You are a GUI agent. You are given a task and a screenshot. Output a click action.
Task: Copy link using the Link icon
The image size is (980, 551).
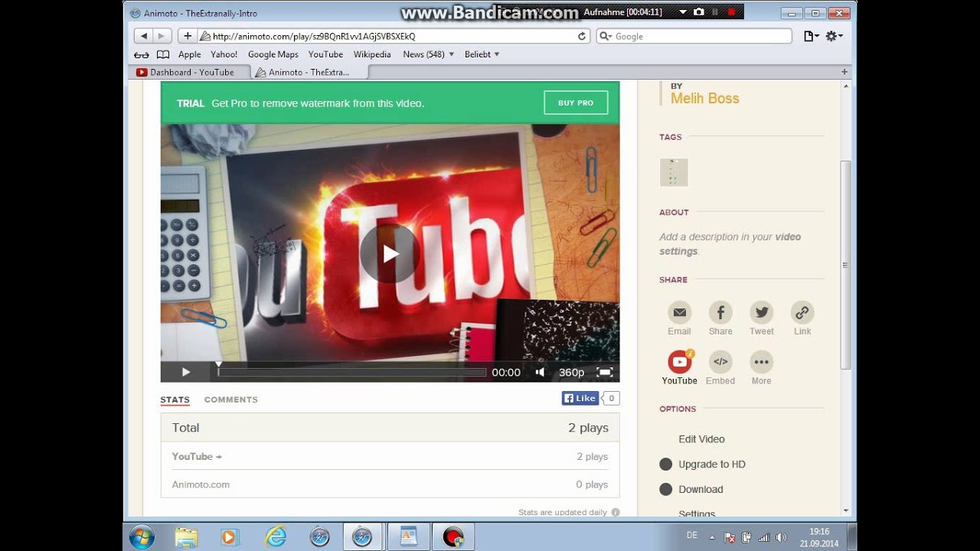802,313
